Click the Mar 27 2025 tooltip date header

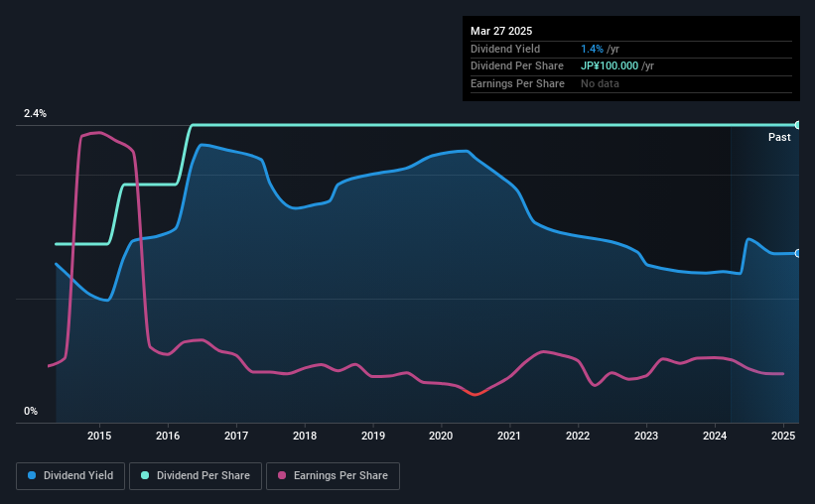[x=501, y=31]
